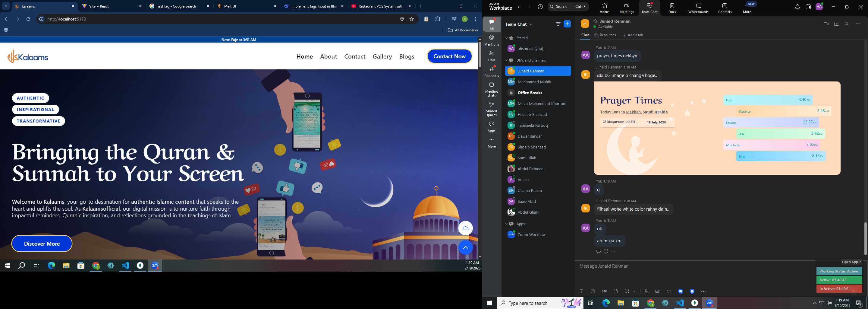Click more options dots in message toolbar
Screen dimensions: 868x309
click(x=703, y=291)
